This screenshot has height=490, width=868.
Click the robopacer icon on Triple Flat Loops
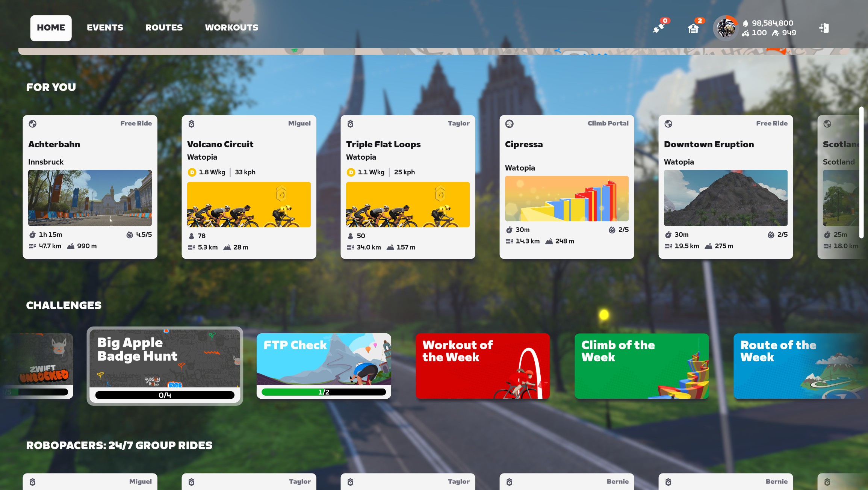click(x=351, y=124)
